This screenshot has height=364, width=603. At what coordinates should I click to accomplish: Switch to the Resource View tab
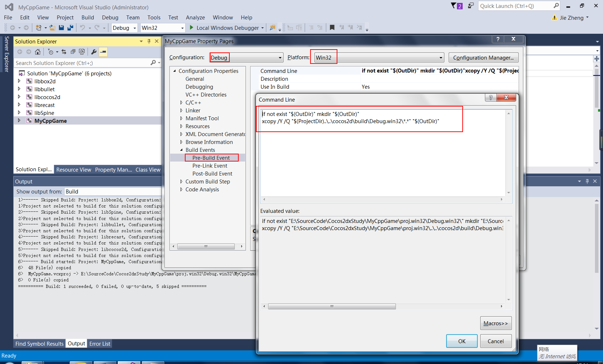pyautogui.click(x=74, y=169)
